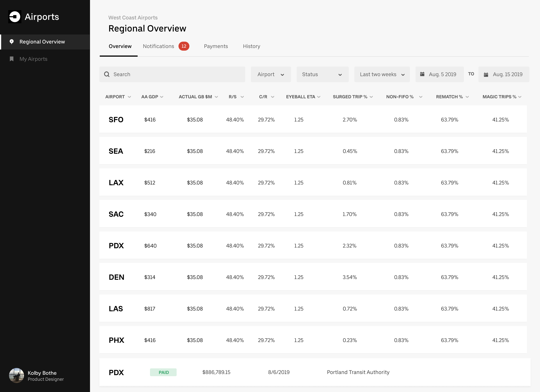540x392 pixels.
Task: Sort by the SURGED TRIP % column
Action: point(353,97)
